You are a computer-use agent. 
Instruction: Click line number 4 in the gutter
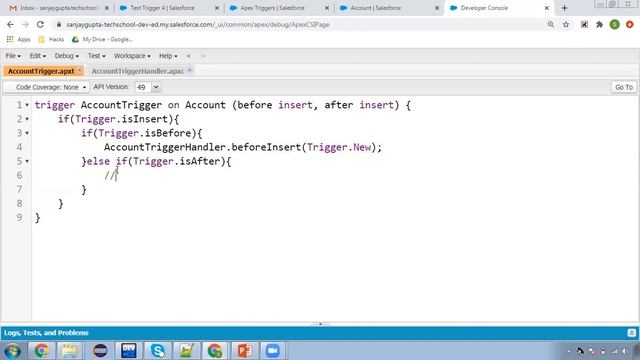(x=20, y=147)
